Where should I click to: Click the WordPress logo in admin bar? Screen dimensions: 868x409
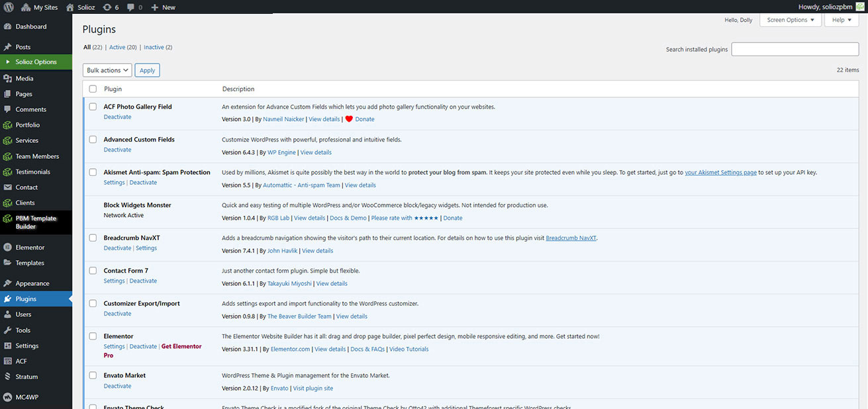8,7
